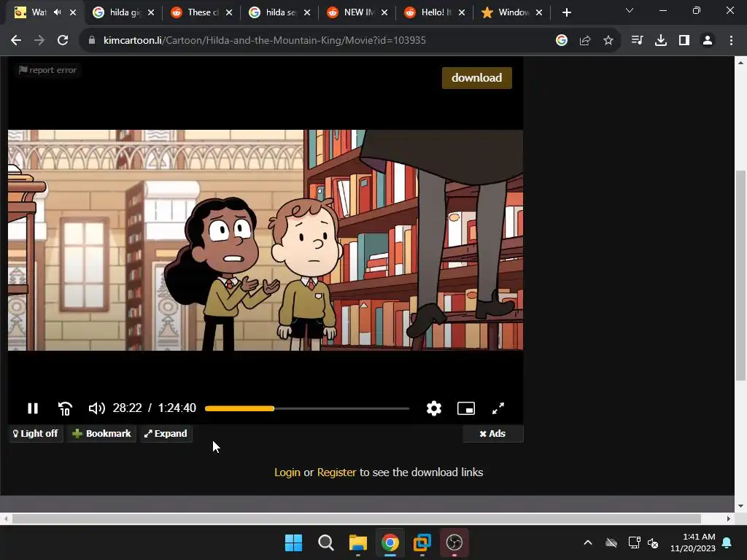The width and height of the screenshot is (747, 560).
Task: Open a new browser tab
Action: [x=566, y=12]
